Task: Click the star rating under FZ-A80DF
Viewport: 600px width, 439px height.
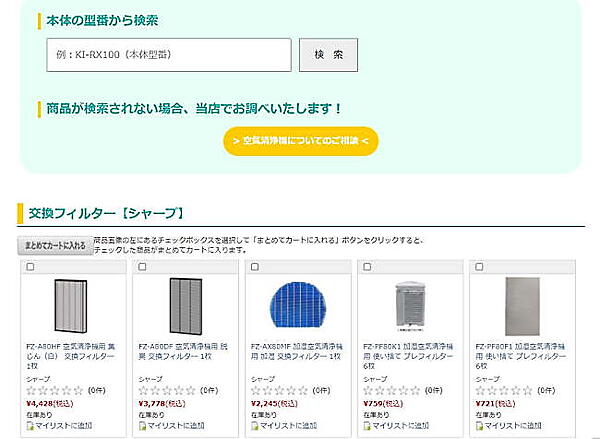Action: point(167,390)
